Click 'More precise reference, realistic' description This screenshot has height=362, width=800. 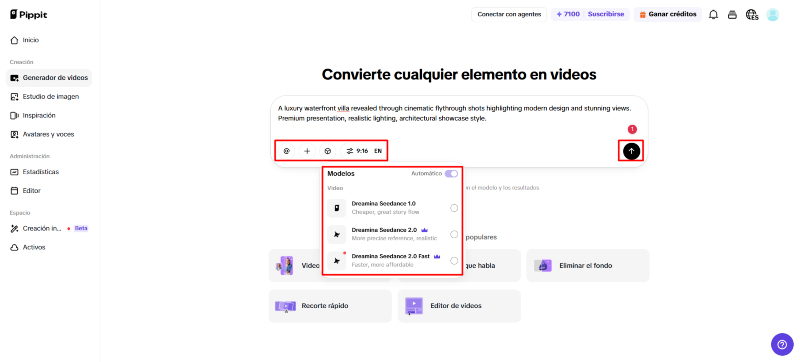[x=394, y=239]
